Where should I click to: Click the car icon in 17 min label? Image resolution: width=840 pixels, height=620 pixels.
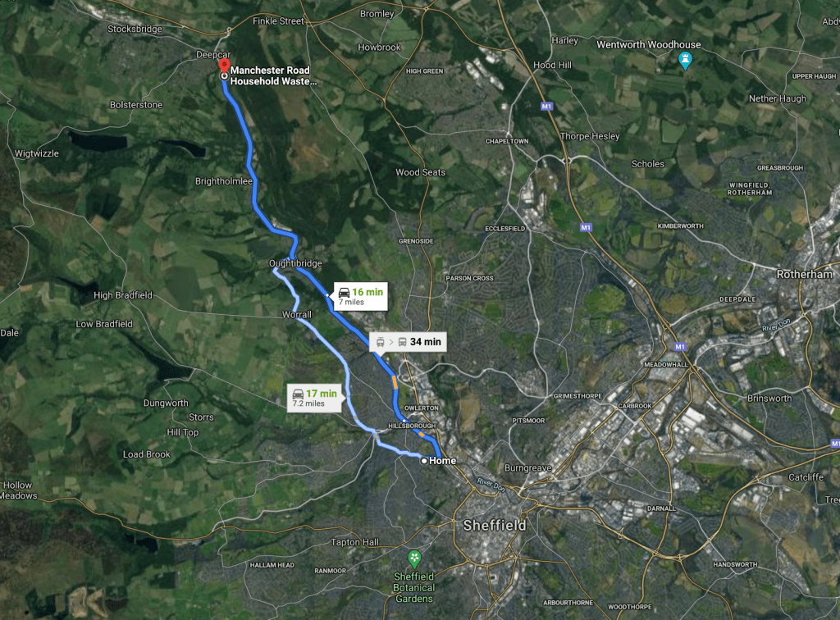(299, 394)
